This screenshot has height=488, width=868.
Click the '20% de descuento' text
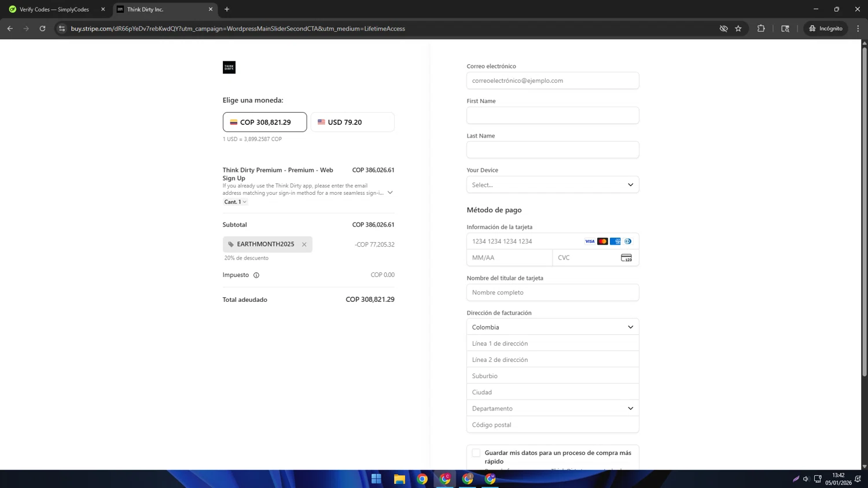pos(247,258)
